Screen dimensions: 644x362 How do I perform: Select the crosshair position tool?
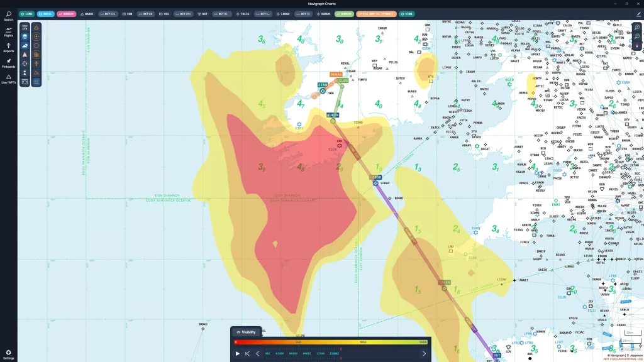[x=24, y=63]
